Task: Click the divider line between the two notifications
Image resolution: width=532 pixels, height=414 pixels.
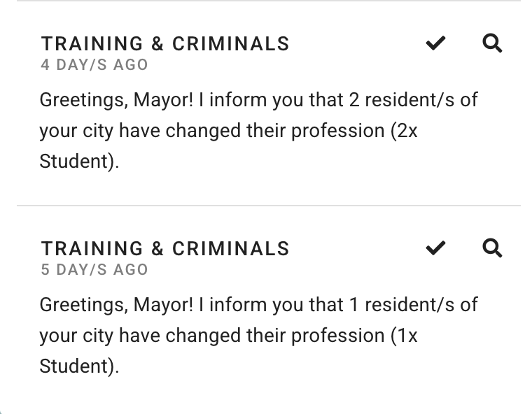Action: [x=269, y=205]
